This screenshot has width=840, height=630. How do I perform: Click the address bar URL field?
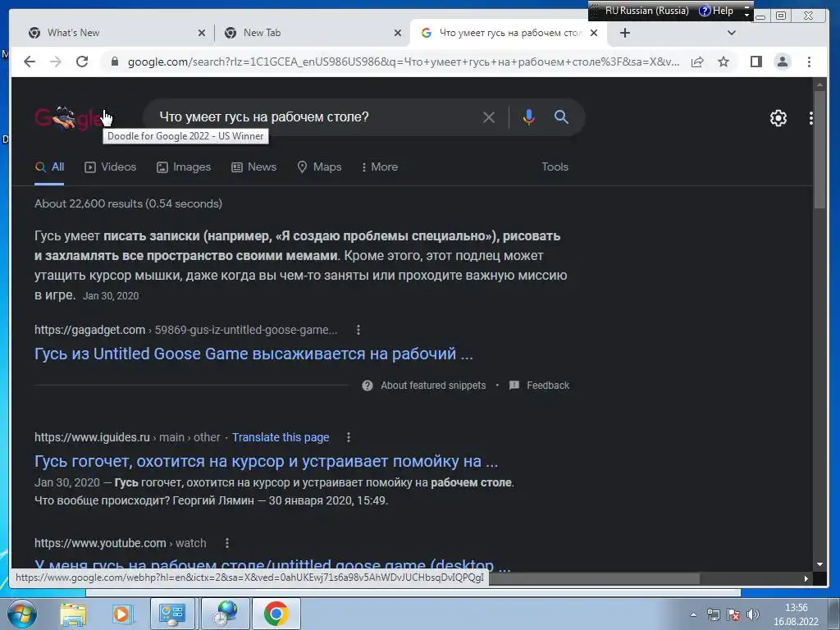coord(403,62)
